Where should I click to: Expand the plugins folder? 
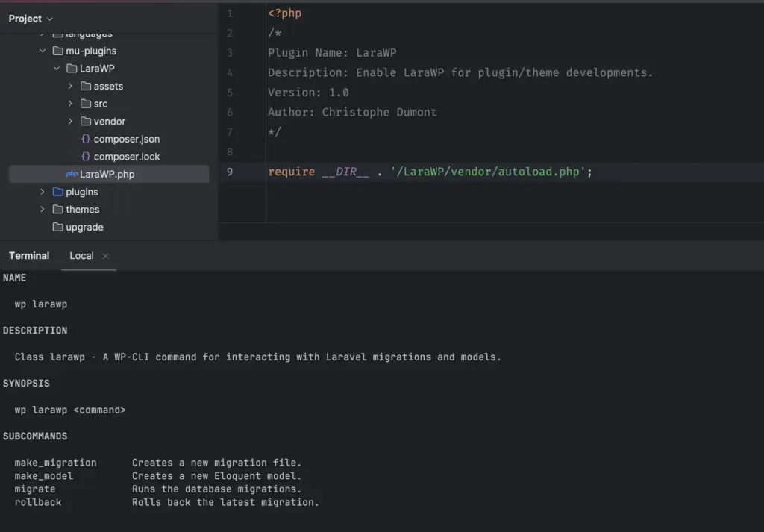(43, 192)
